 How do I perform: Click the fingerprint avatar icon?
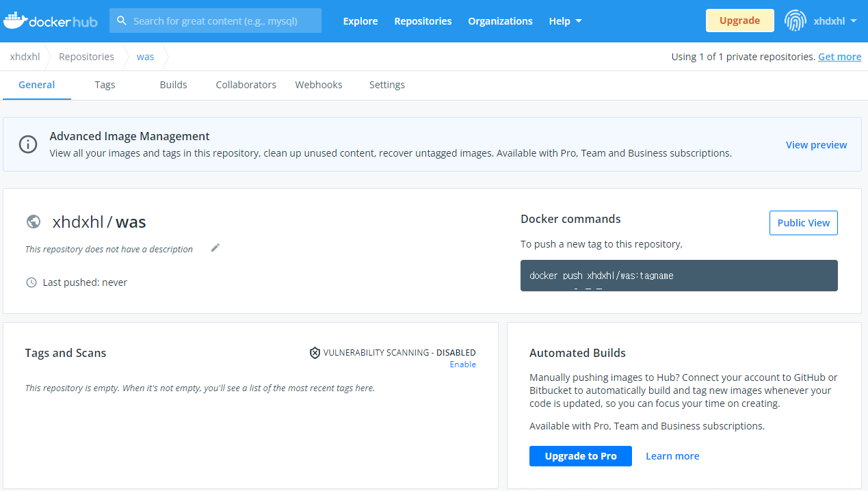[795, 21]
